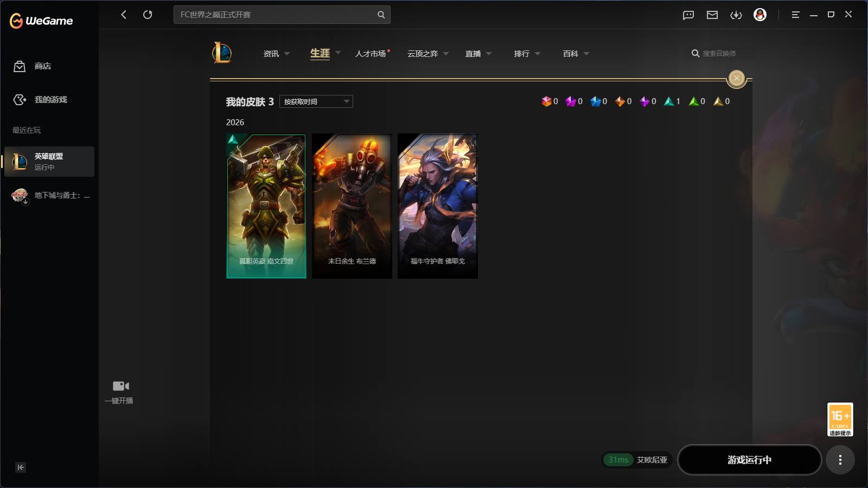Viewport: 868px width, 488px height.
Task: Start 一键开播 one-click streaming
Action: pyautogui.click(x=120, y=392)
